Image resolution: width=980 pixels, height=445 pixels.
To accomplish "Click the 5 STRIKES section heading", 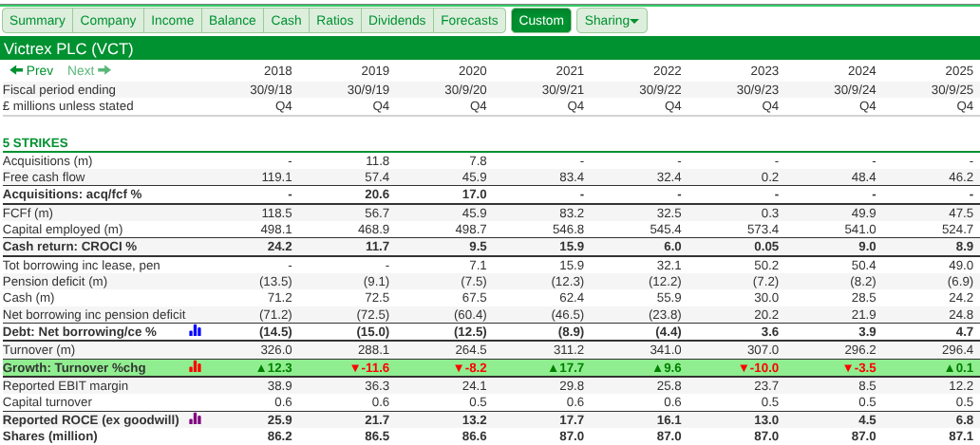I will 35,142.
